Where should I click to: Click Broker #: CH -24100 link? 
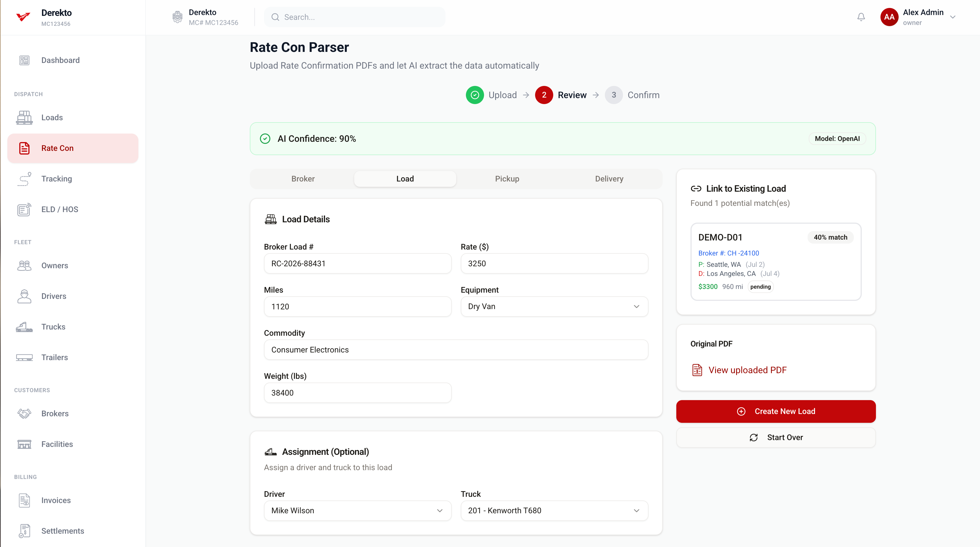(728, 253)
